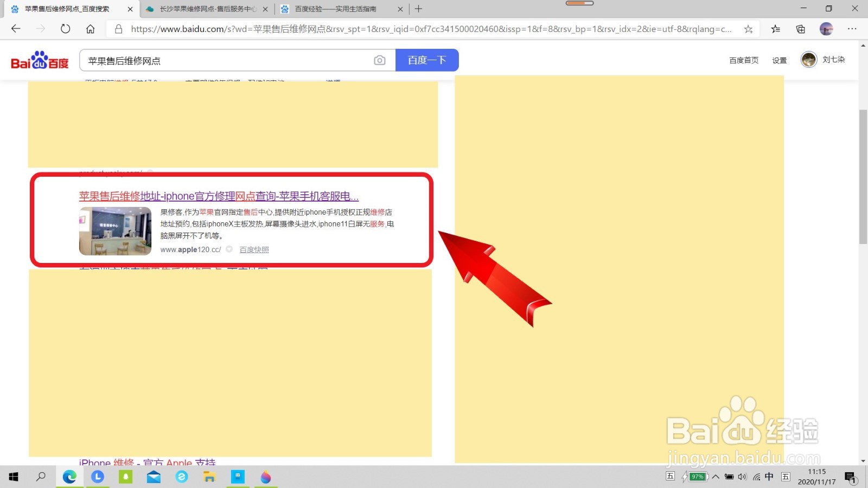The height and width of the screenshot is (488, 868).
Task: Open the colorful droplet app in taskbar
Action: 266,477
